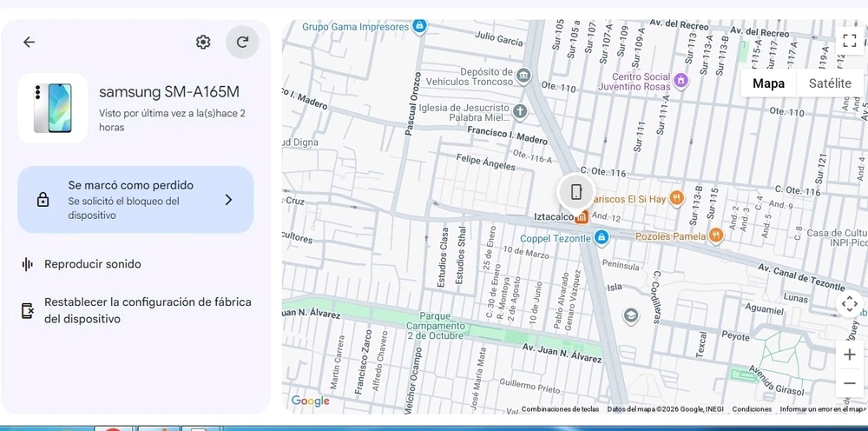Screen dimensions: 868x431
Task: Click the sound wave icon
Action: click(27, 264)
